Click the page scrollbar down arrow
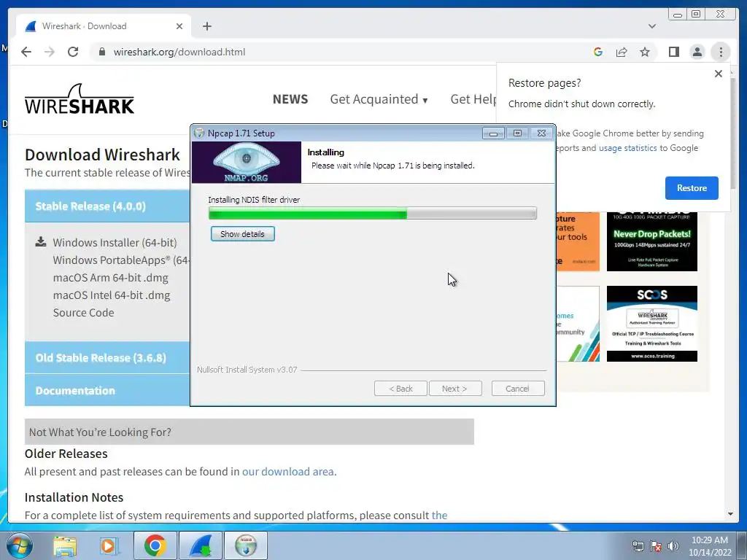The image size is (747, 560). tap(731, 514)
